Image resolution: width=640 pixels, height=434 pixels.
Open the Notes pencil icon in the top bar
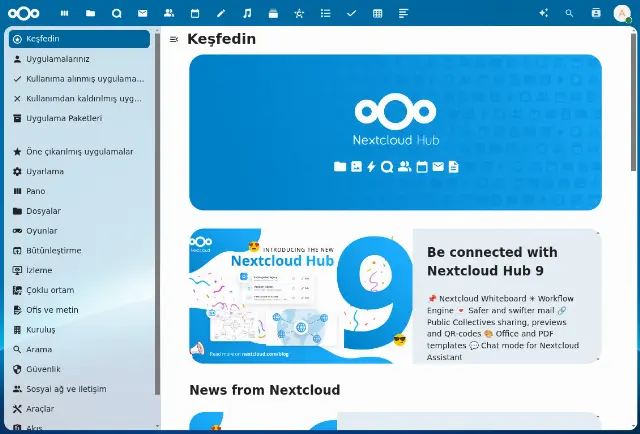[221, 13]
